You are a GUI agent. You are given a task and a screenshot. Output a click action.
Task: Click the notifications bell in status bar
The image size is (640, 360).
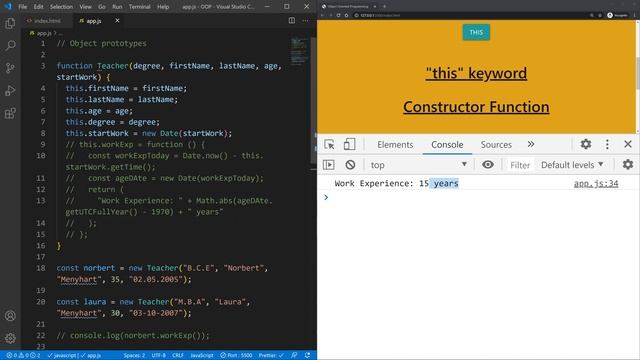pyautogui.click(x=307, y=356)
